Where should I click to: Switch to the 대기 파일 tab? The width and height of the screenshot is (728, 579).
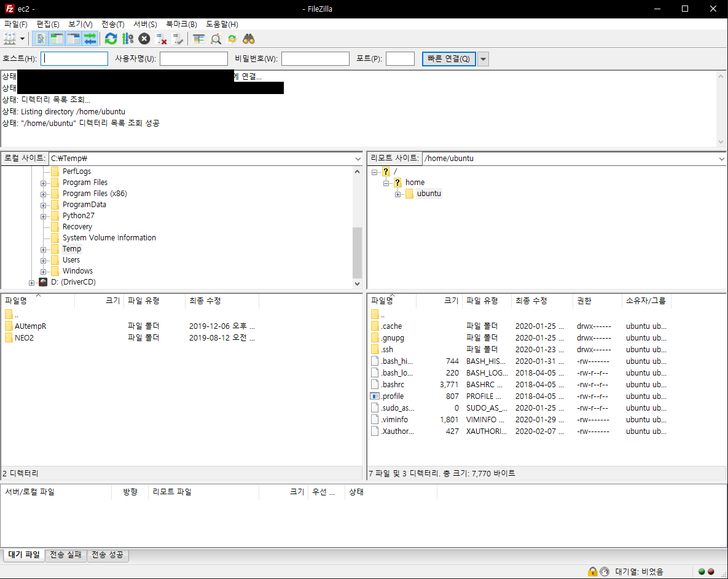24,555
